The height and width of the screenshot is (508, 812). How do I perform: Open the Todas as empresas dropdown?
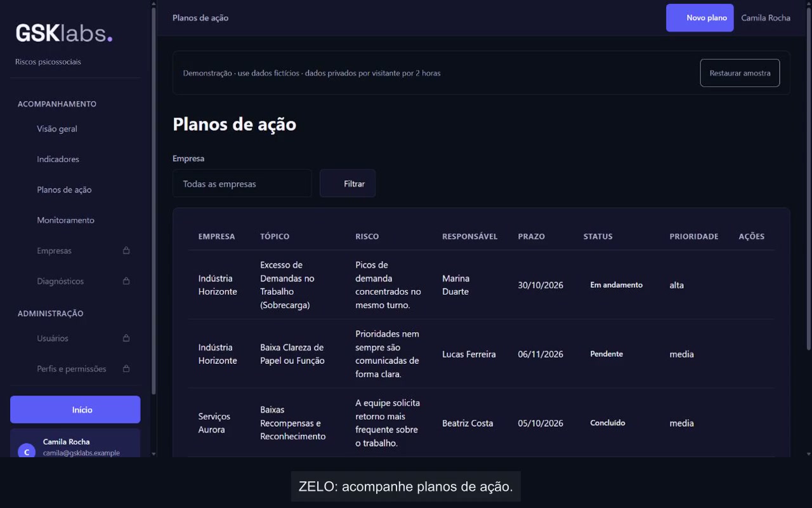point(242,184)
